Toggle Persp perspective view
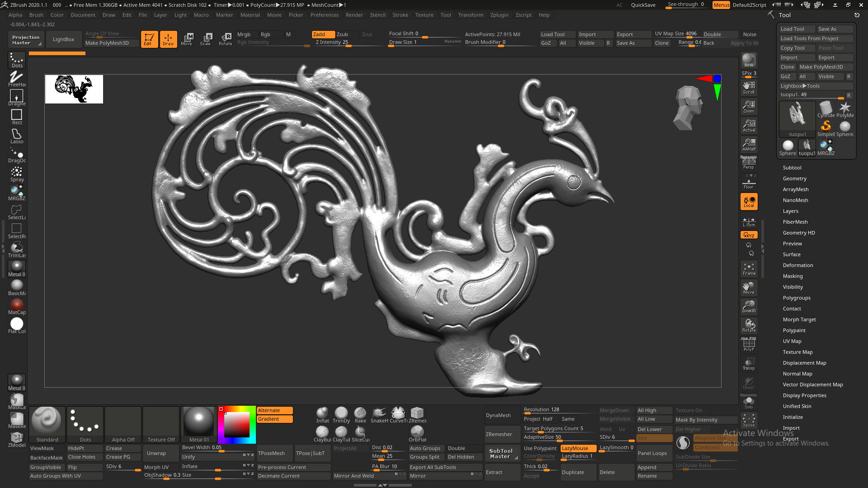 point(749,163)
